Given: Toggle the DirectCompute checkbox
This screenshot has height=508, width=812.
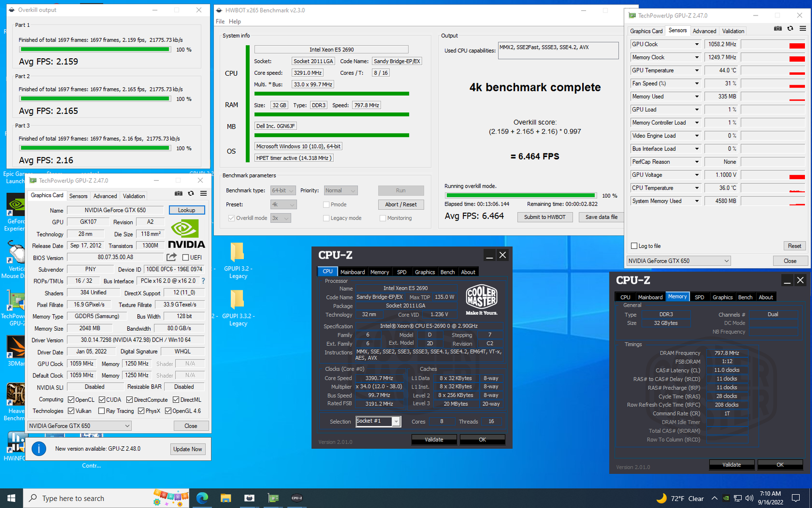Looking at the screenshot, I should coord(129,400).
